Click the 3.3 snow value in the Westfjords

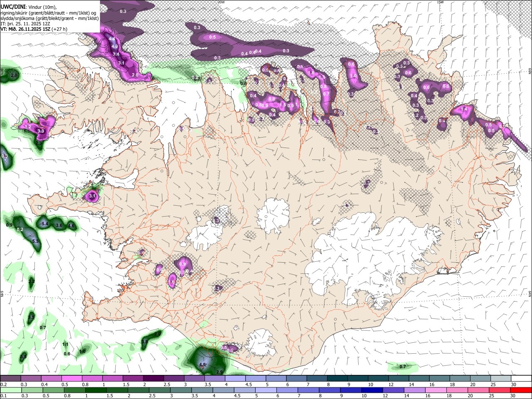tap(41, 131)
